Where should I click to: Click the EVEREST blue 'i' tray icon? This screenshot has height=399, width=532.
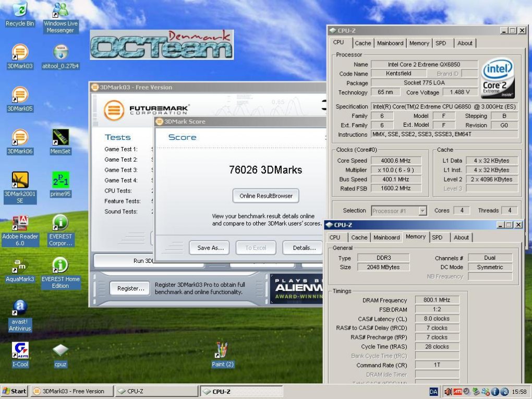(494, 392)
